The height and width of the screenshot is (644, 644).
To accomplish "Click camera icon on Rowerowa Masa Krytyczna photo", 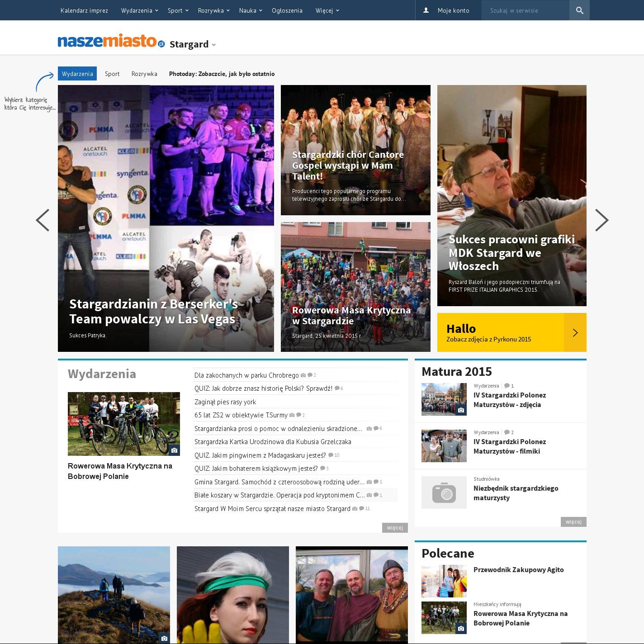I will [174, 450].
